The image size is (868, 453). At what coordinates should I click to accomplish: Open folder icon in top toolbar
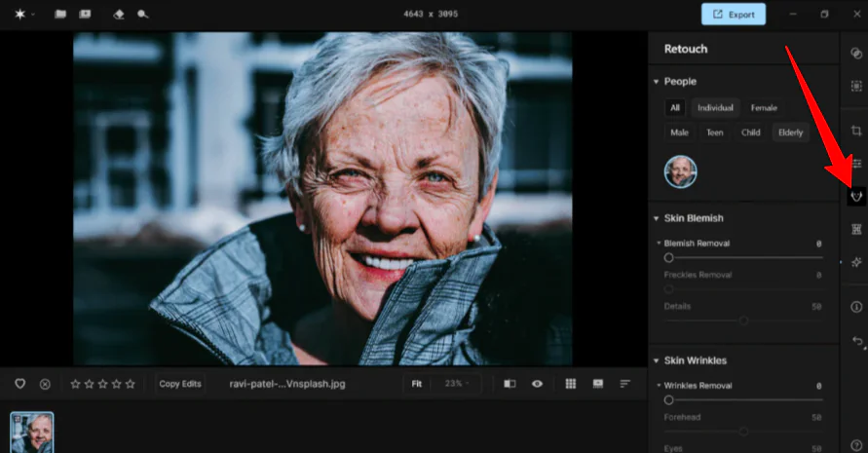60,15
